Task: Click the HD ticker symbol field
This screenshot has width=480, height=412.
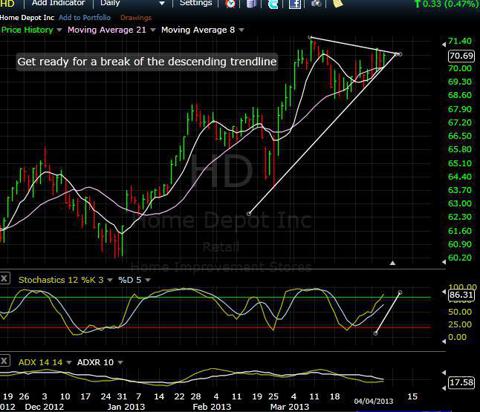Action: pyautogui.click(x=7, y=4)
